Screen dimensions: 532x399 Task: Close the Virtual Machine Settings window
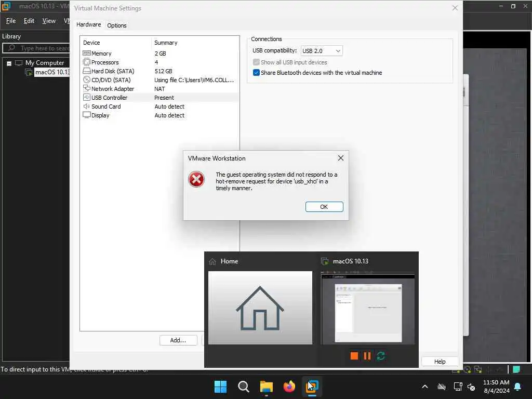point(455,8)
